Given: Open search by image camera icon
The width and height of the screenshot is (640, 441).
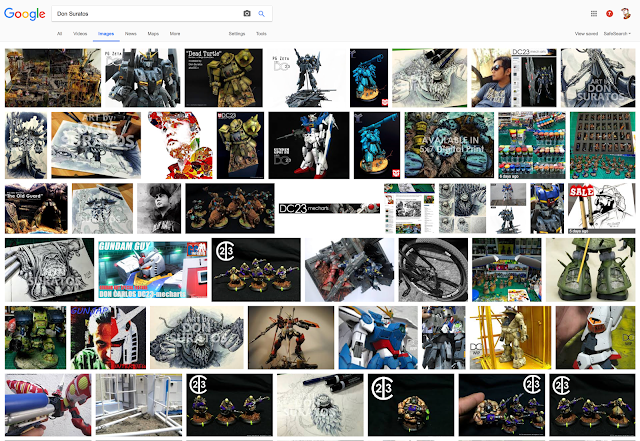Looking at the screenshot, I should click(x=247, y=13).
